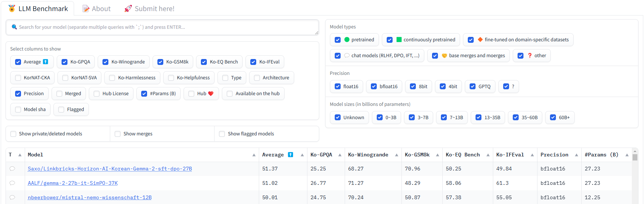
Task: Click the rocket icon beside Submit here
Action: [128, 8]
